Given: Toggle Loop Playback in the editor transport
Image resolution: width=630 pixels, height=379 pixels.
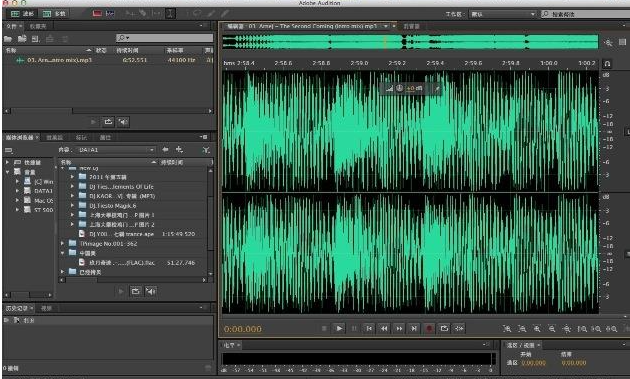Looking at the screenshot, I should pyautogui.click(x=444, y=328).
